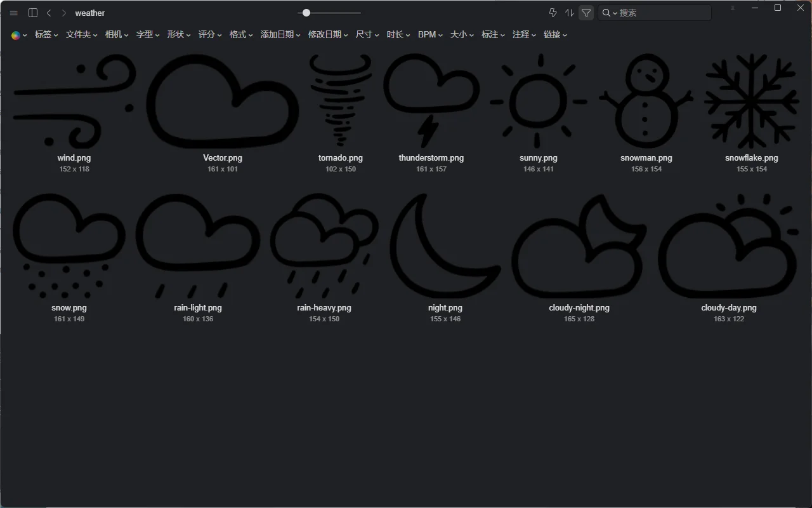Click the rain-heavy.png file name

pyautogui.click(x=324, y=308)
